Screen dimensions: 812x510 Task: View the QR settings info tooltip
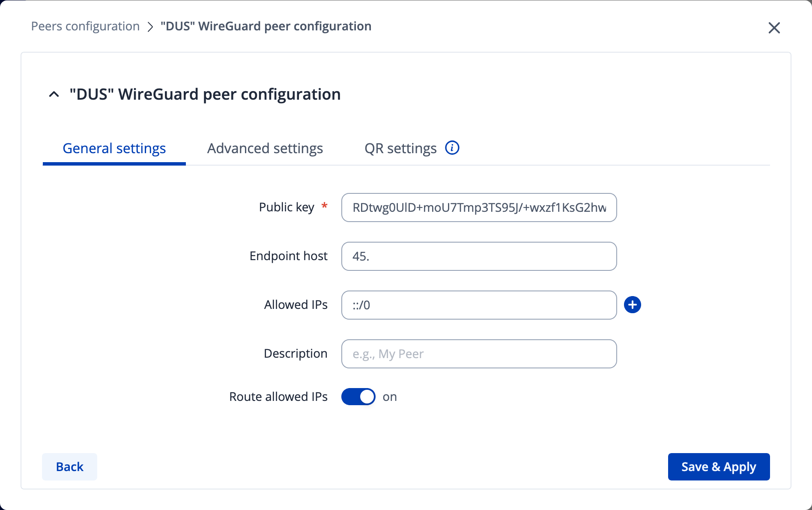pyautogui.click(x=452, y=148)
